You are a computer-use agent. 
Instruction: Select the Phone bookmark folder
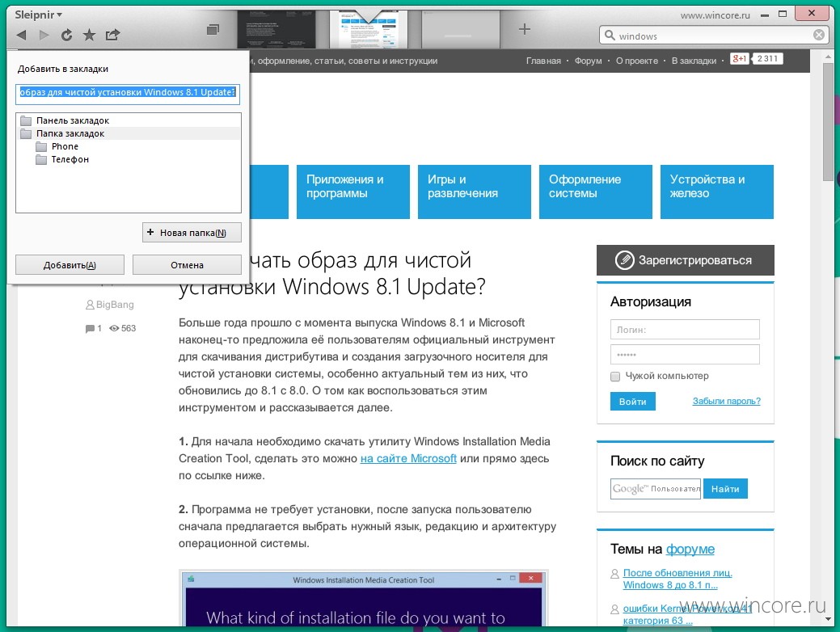coord(129,147)
